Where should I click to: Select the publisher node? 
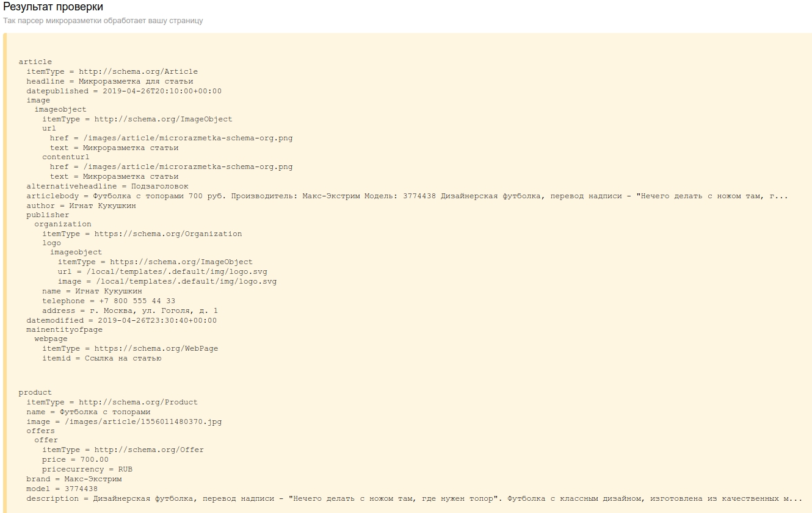48,215
